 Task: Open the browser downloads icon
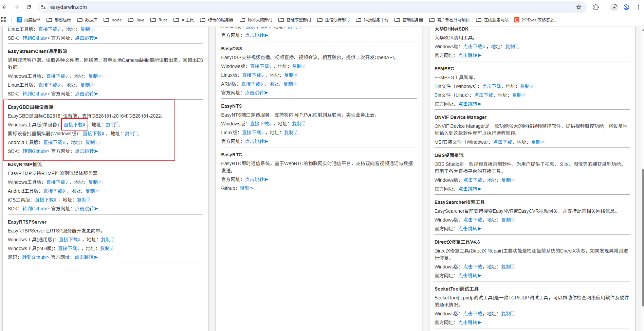[x=614, y=7]
